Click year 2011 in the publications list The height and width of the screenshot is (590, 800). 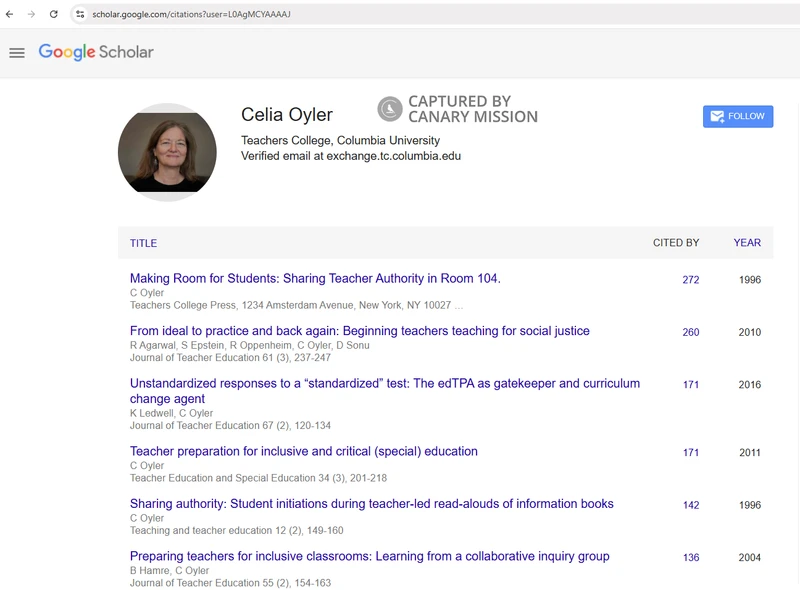tap(749, 453)
